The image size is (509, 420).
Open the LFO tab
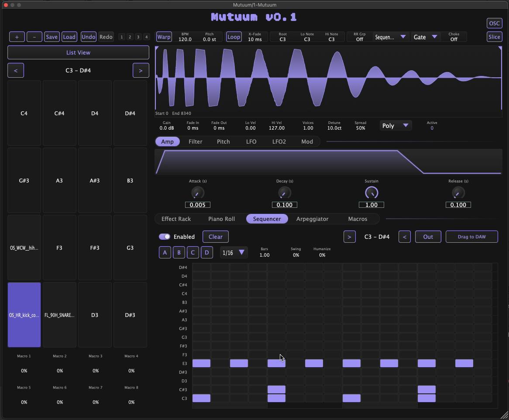pos(251,141)
